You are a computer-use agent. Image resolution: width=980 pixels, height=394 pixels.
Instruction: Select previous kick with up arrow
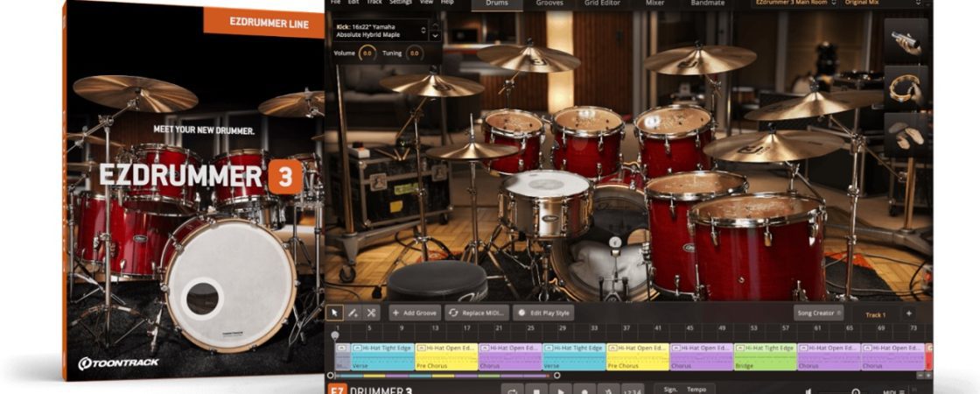click(435, 25)
